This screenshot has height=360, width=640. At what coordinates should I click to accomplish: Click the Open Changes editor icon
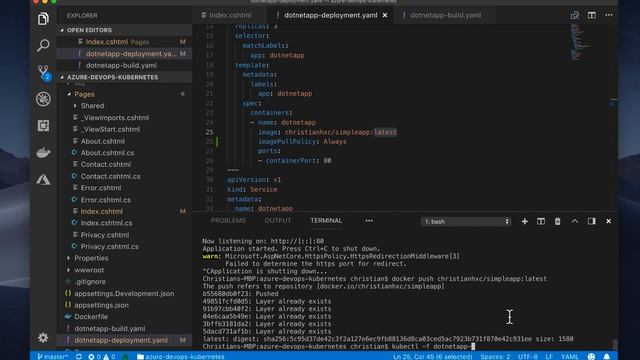pos(575,15)
